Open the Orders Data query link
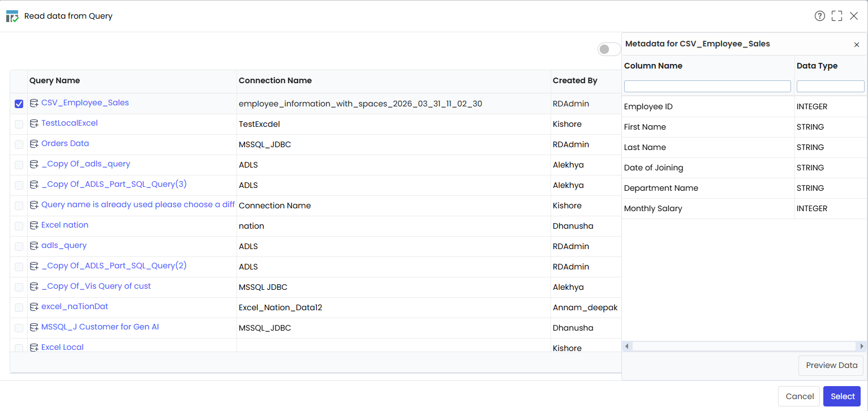This screenshot has width=868, height=411. point(65,143)
